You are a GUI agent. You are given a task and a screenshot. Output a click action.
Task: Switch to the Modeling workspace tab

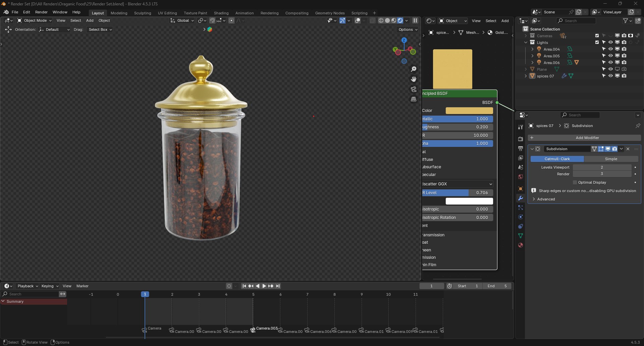point(119,13)
